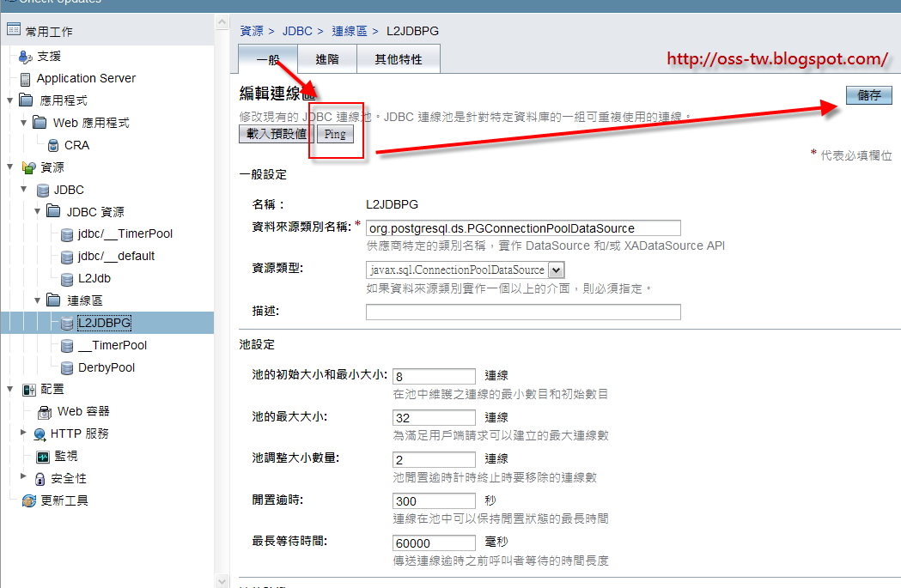Click the 連線區 folder icon
Screen dimensions: 901x588
pyautogui.click(x=53, y=300)
